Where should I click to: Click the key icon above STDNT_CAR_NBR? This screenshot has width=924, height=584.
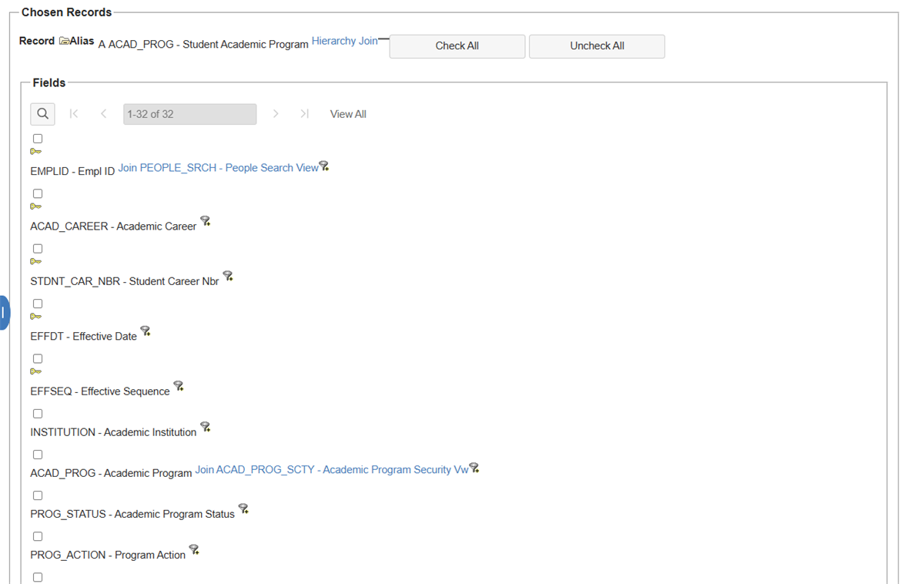(x=35, y=261)
